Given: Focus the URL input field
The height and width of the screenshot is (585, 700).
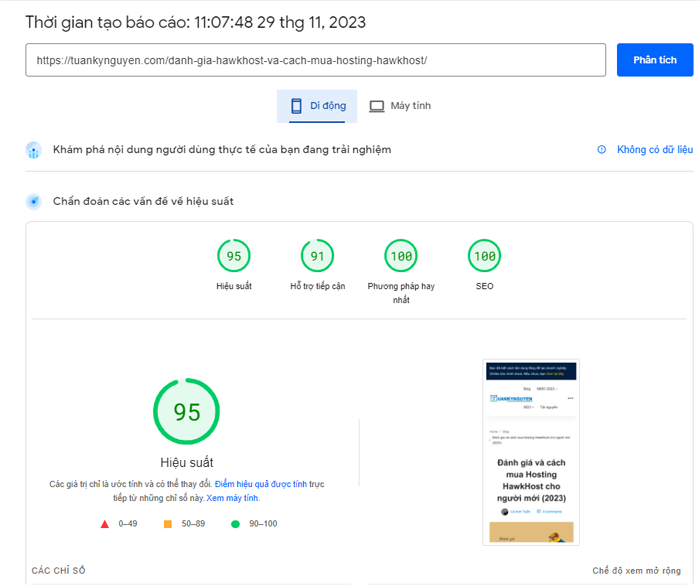Looking at the screenshot, I should tap(315, 60).
